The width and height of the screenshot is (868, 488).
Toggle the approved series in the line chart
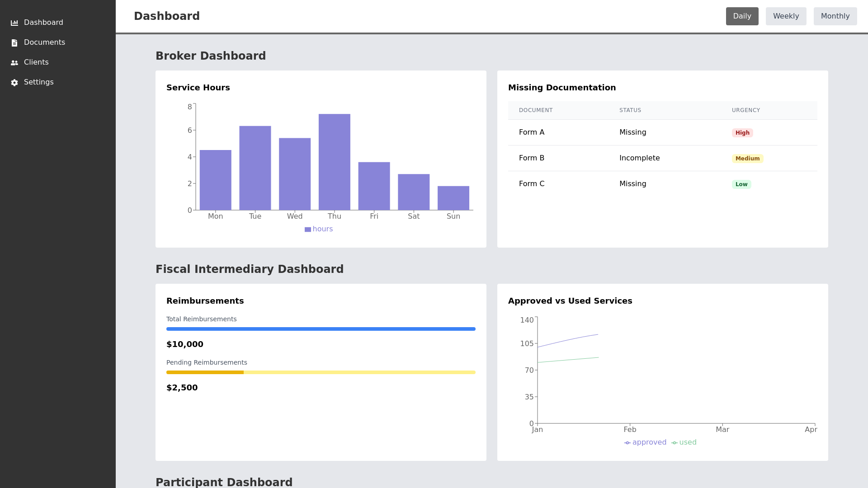pyautogui.click(x=645, y=442)
